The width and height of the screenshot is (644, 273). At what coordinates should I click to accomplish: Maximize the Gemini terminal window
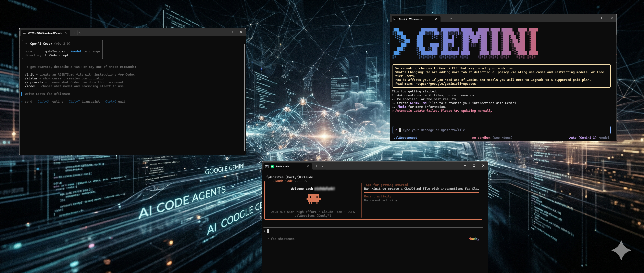[602, 18]
